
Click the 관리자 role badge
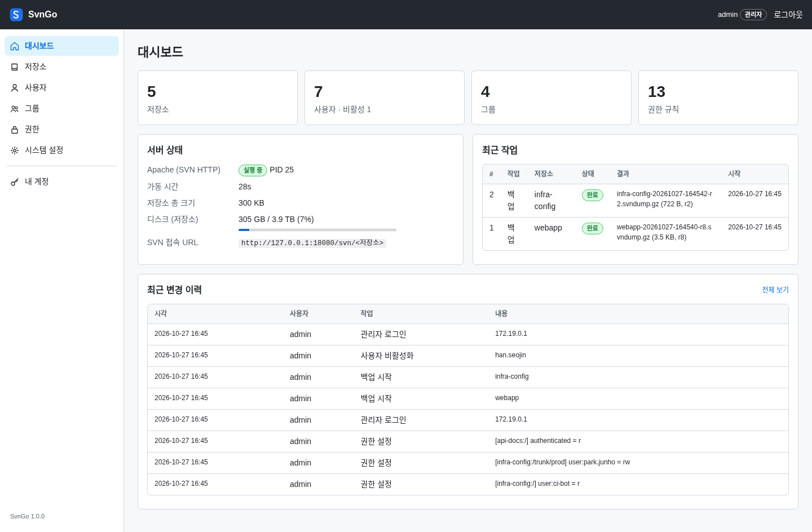(x=753, y=15)
